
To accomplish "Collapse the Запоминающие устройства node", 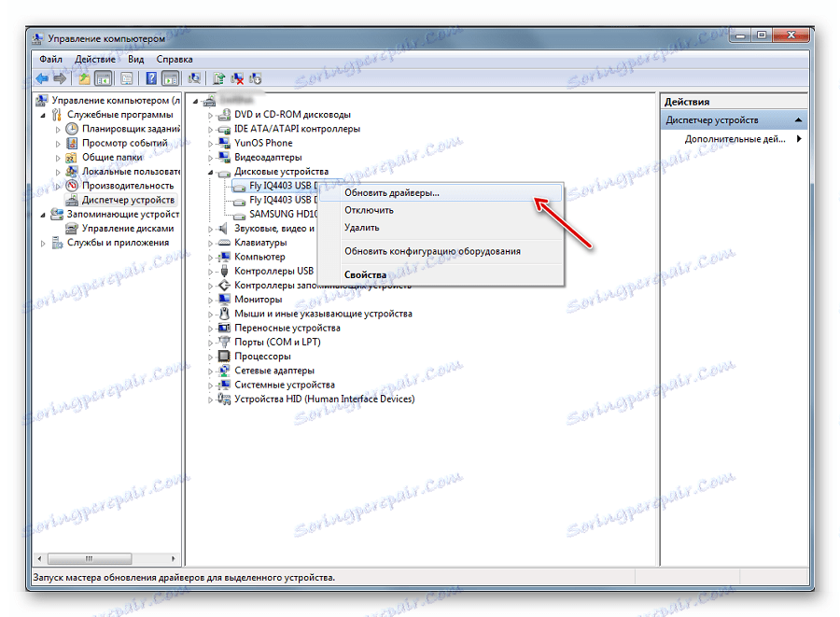I will [x=43, y=215].
